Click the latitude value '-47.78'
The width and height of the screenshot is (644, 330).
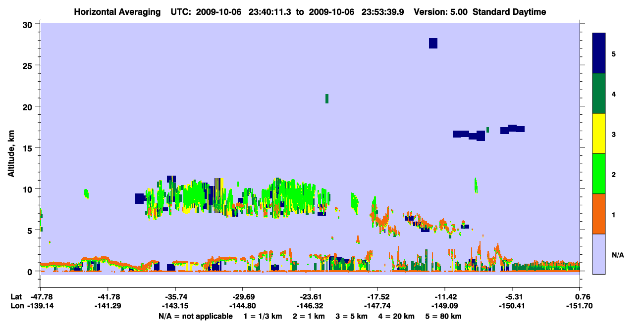pyautogui.click(x=41, y=297)
